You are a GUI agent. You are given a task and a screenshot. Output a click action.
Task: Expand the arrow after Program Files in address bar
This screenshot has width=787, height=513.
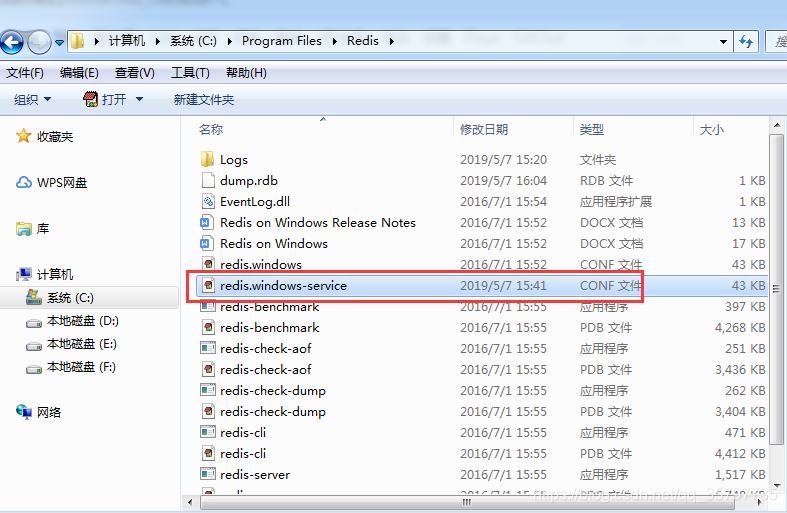click(334, 41)
